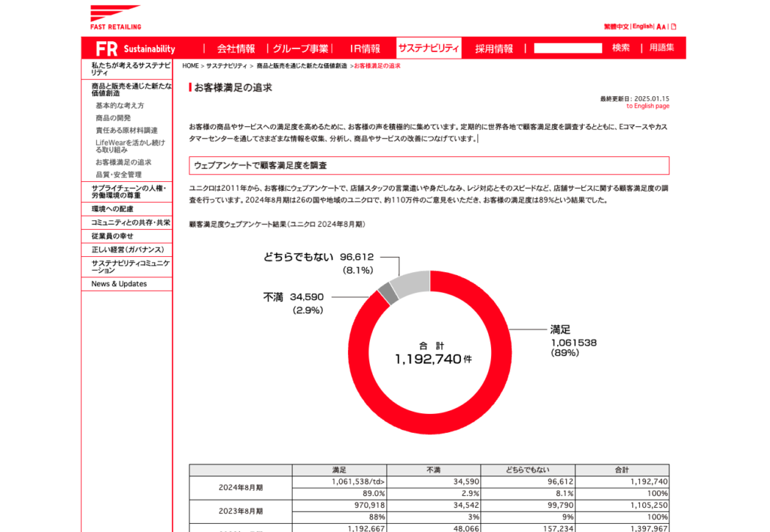The height and width of the screenshot is (532, 770).
Task: Switch to the English site in header
Action: pos(642,26)
